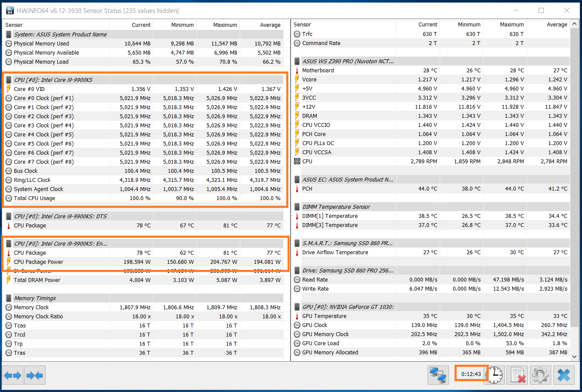
Task: Open sensor settings via the gear icon
Action: click(x=540, y=375)
